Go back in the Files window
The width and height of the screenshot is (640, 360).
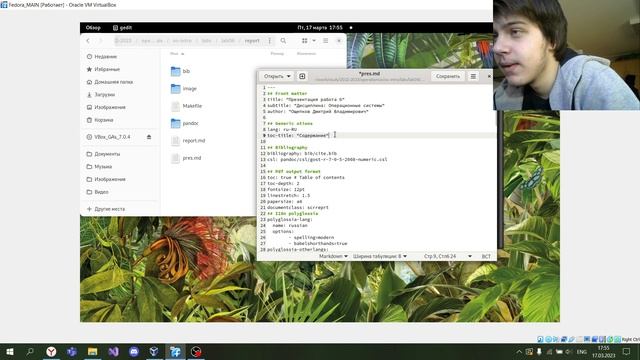pyautogui.click(x=88, y=41)
